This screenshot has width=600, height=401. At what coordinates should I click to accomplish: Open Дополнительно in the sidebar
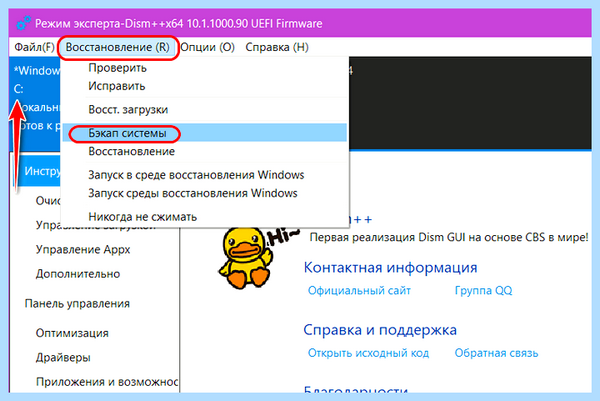tap(78, 274)
